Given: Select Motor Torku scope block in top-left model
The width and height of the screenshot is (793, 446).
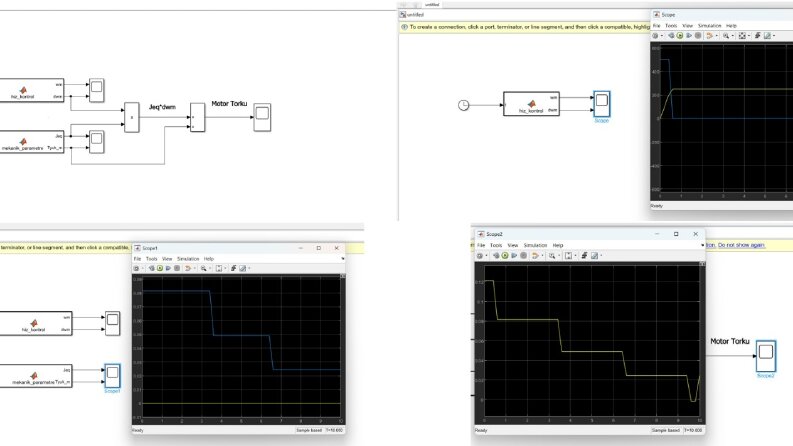Looking at the screenshot, I should pyautogui.click(x=262, y=117).
